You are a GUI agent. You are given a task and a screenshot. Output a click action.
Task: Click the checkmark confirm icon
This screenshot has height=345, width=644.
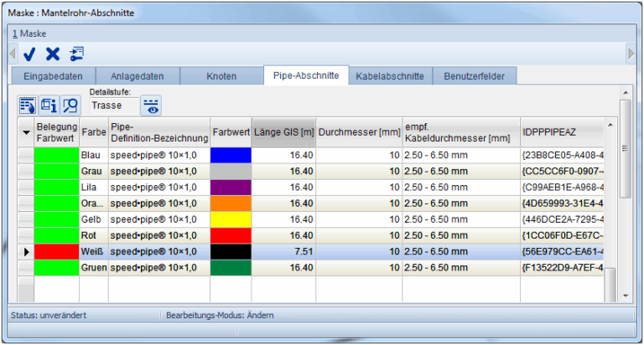(x=29, y=54)
